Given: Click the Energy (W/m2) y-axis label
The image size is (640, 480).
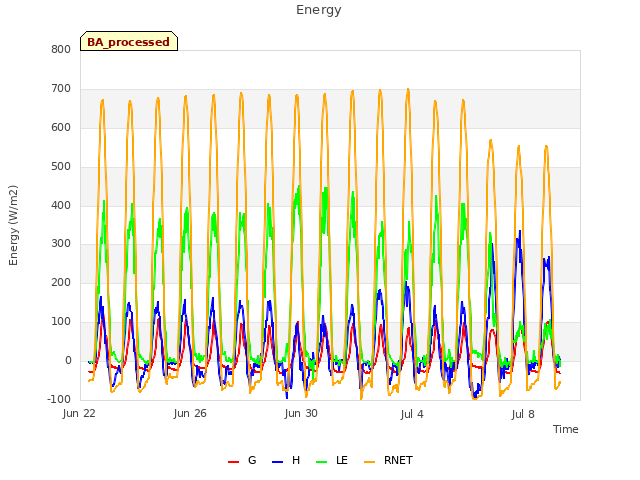Looking at the screenshot, I should (x=13, y=225).
